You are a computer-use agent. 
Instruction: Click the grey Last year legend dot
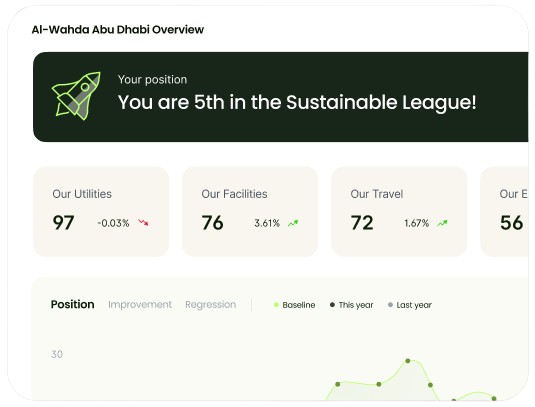click(390, 305)
